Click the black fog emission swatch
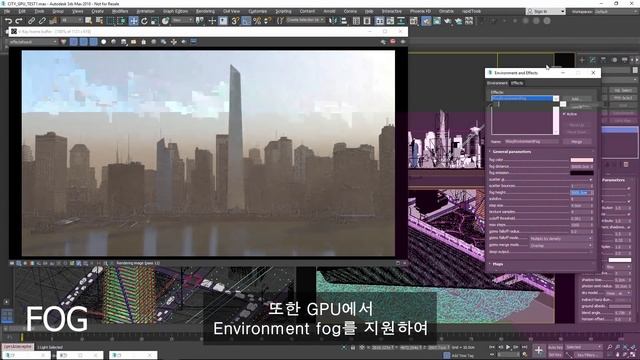 point(582,173)
